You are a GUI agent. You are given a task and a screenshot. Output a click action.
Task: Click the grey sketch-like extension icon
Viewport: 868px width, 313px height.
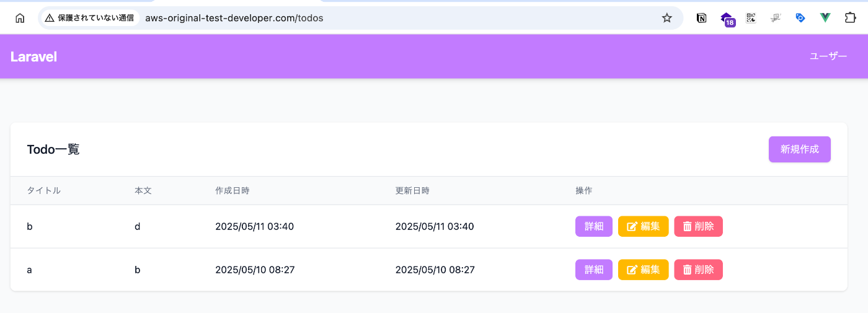point(776,18)
